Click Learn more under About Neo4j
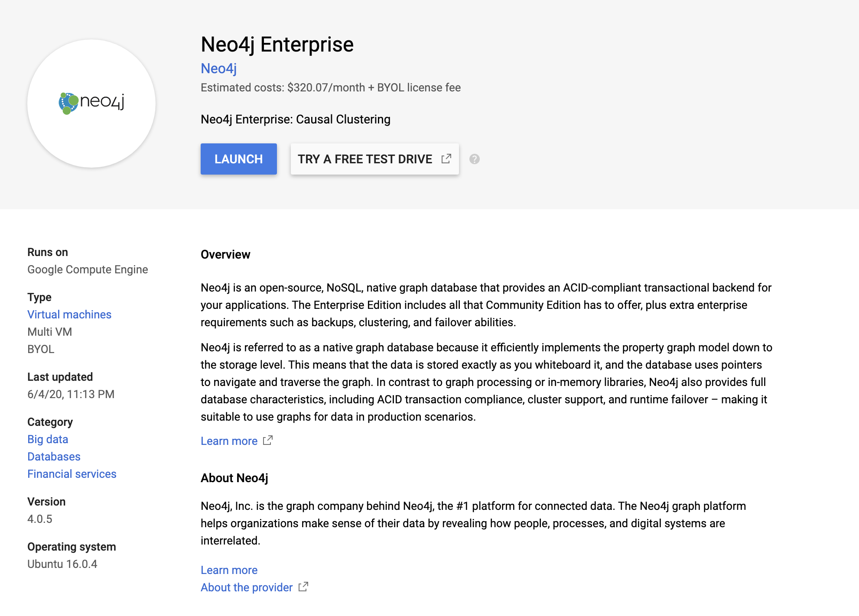This screenshot has width=859, height=616. pyautogui.click(x=229, y=570)
